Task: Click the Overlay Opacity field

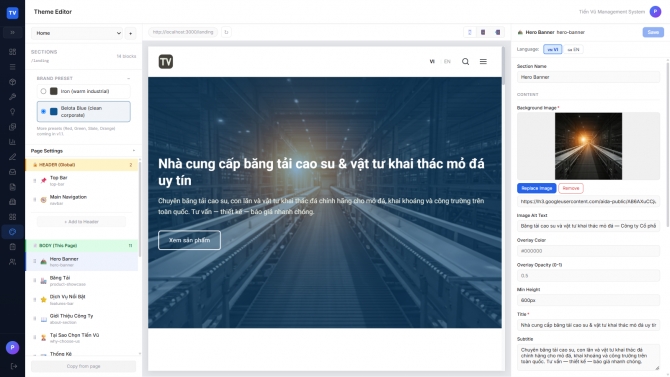Action: click(x=588, y=276)
